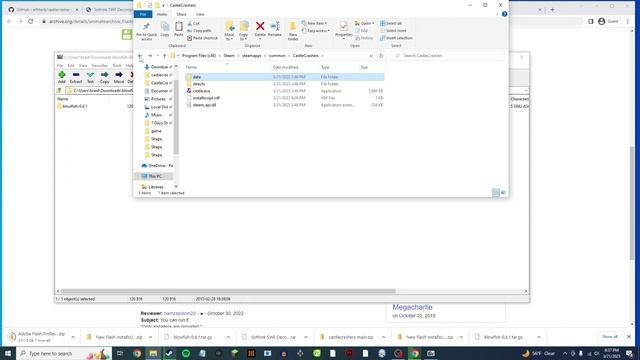The width and height of the screenshot is (640, 360).
Task: Select blowfish-0.6.1 entry in 7-Zip
Action: point(72,106)
